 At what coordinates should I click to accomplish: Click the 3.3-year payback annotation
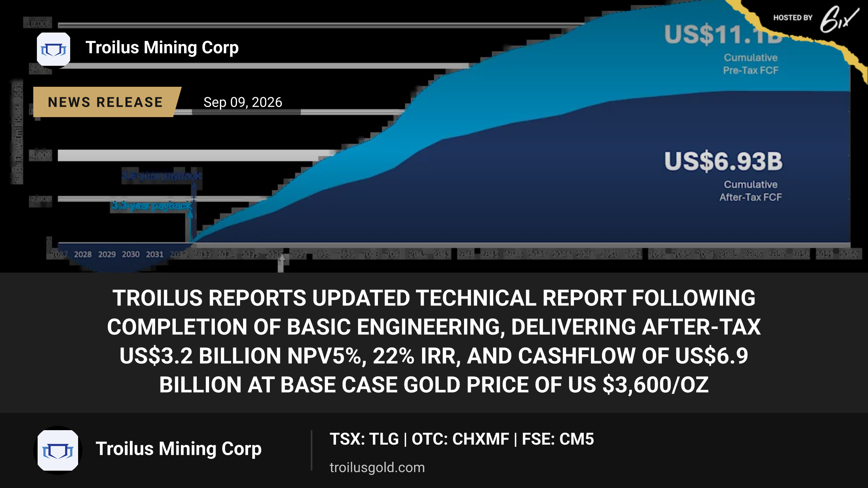click(x=151, y=206)
